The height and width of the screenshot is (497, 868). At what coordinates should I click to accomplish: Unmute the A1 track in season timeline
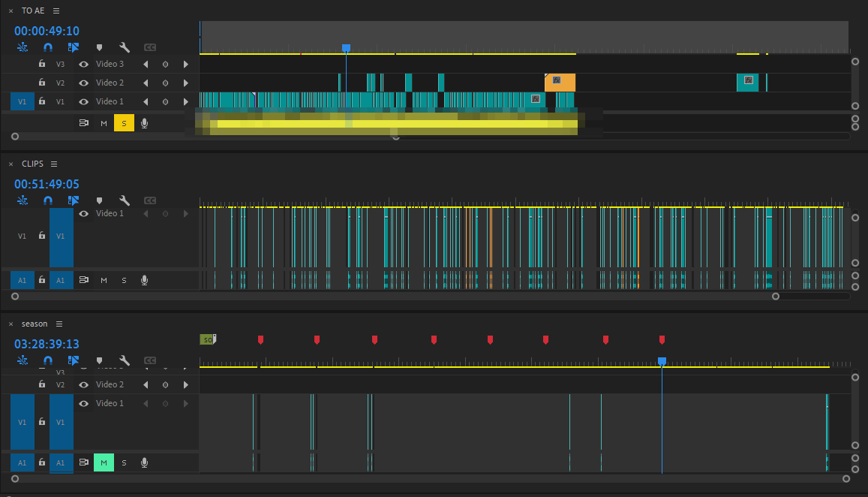click(x=104, y=462)
